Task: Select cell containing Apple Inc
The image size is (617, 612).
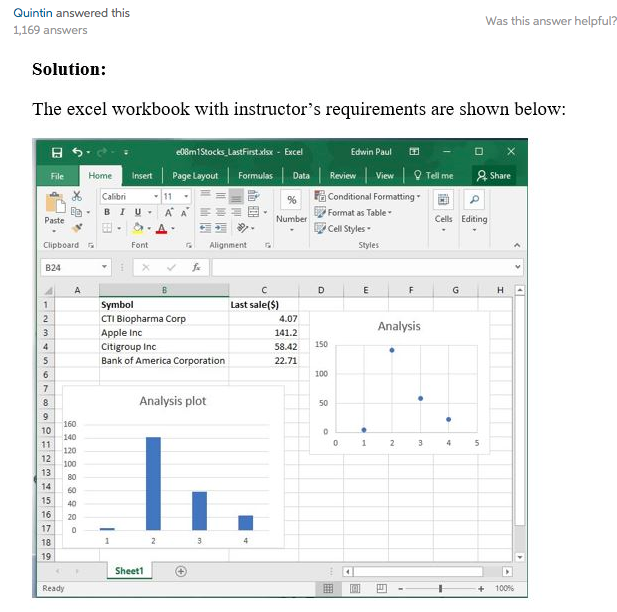Action: click(164, 333)
